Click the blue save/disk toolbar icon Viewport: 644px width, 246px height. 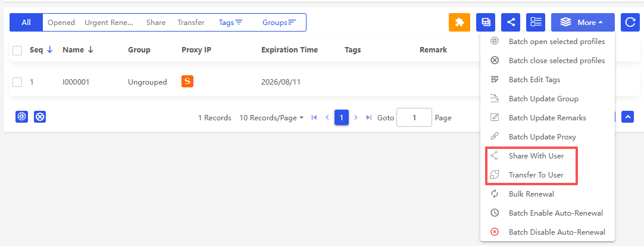pos(486,22)
